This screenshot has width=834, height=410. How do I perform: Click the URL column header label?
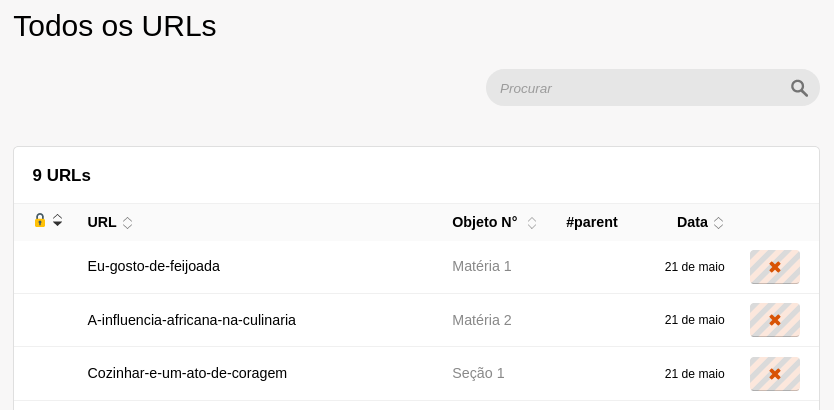click(x=102, y=222)
